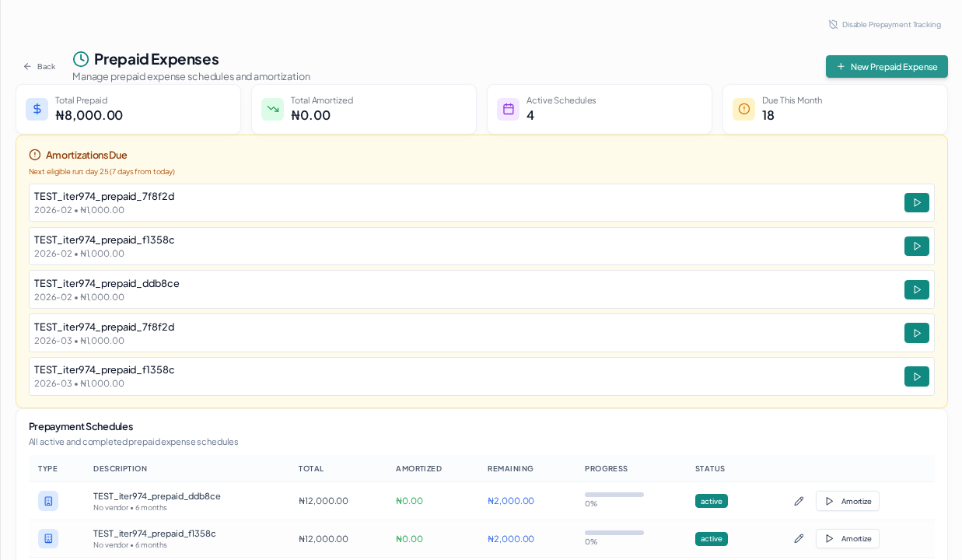Click type icon in f1358c schedule row
962x560 pixels.
click(x=48, y=538)
